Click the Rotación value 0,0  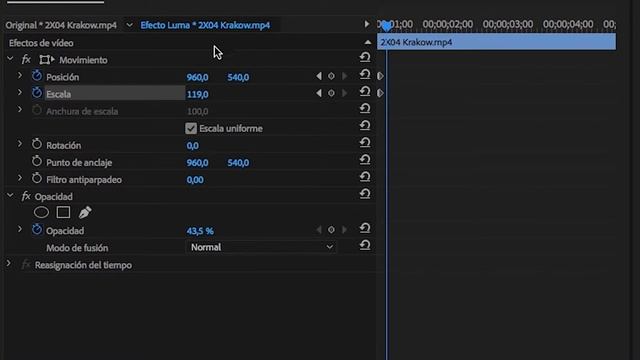click(x=193, y=146)
